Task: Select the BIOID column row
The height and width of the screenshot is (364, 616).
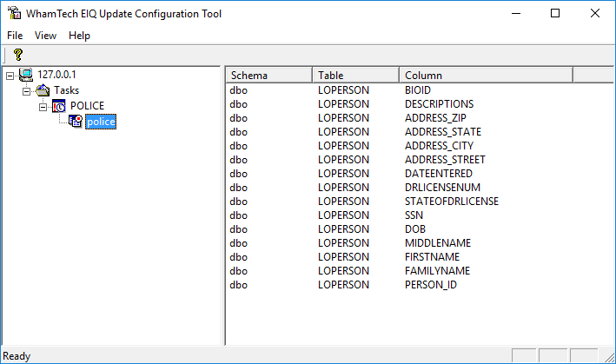Action: tap(418, 90)
